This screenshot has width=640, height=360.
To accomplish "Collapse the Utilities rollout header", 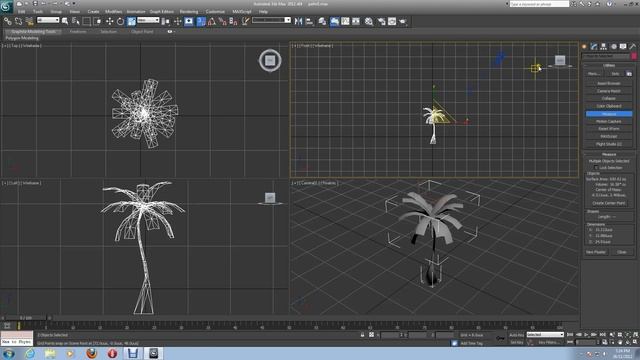I will 608,65.
